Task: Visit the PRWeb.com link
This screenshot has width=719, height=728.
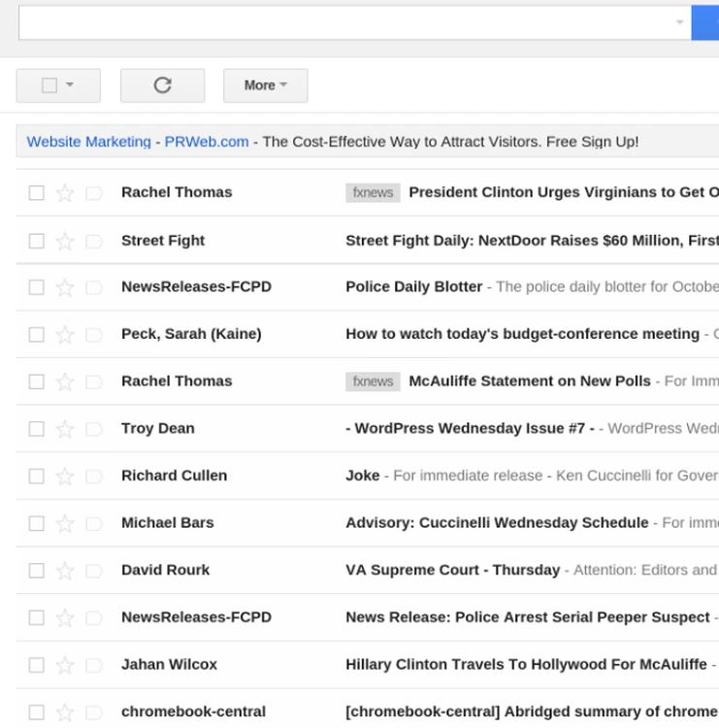Action: tap(207, 142)
